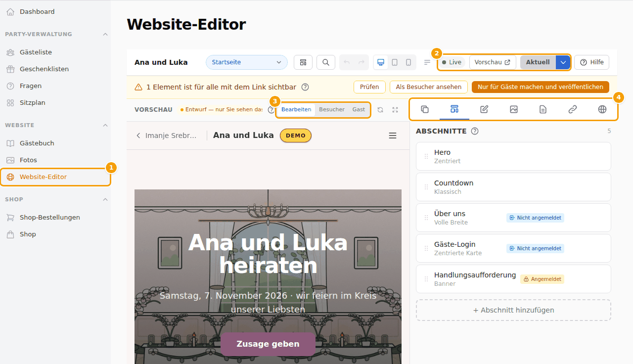Image resolution: width=633 pixels, height=364 pixels.
Task: Click the Zusage geben button in preview
Action: pyautogui.click(x=268, y=344)
